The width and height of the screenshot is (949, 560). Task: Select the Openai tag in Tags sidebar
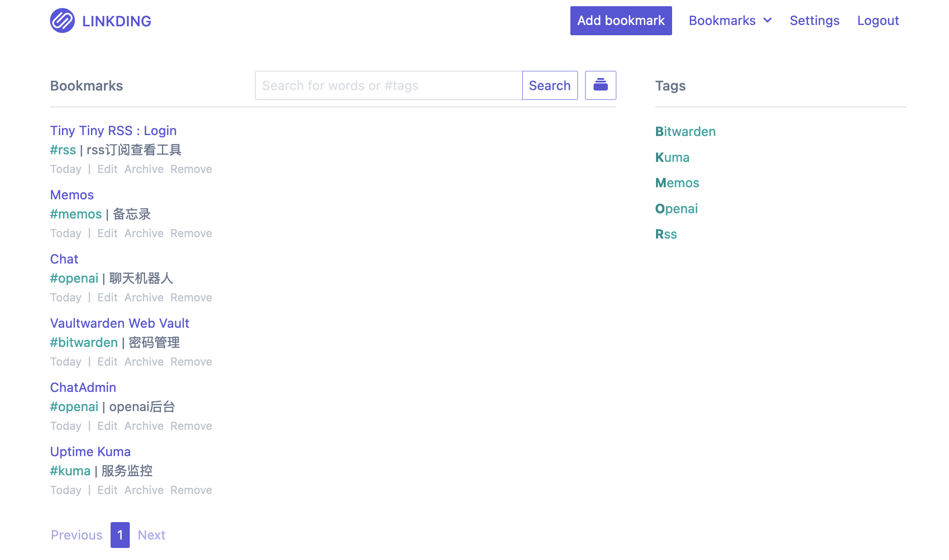point(676,209)
